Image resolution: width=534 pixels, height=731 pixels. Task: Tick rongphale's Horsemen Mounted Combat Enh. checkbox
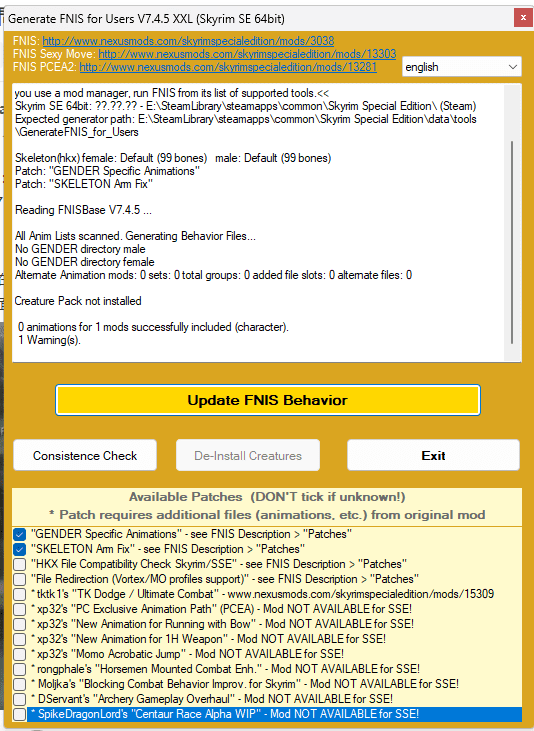pos(20,669)
